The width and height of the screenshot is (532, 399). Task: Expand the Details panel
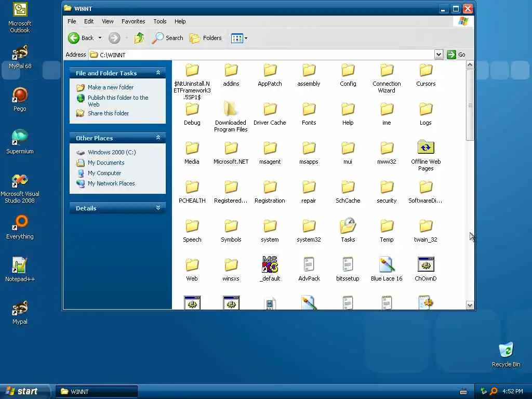pos(158,208)
